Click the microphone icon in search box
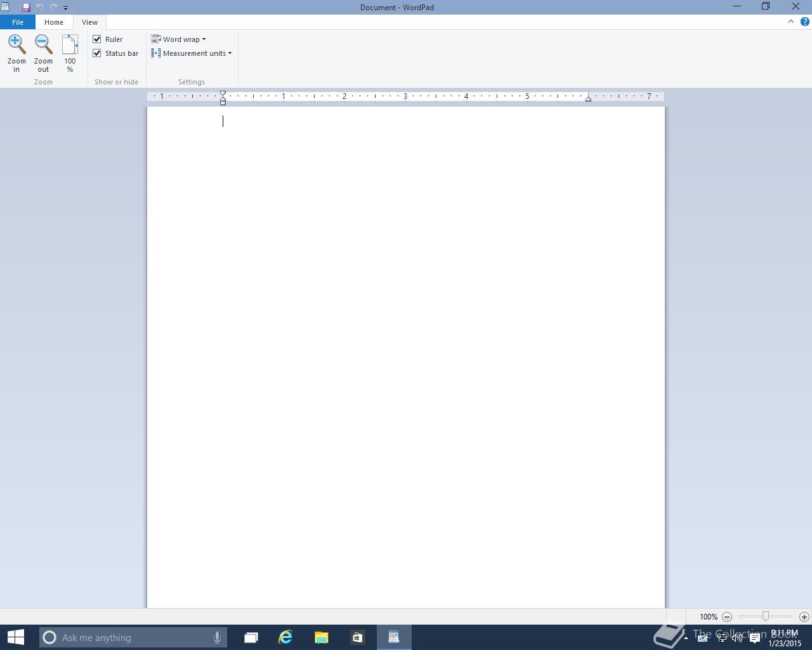Screen dimensions: 812x650 [x=217, y=637]
